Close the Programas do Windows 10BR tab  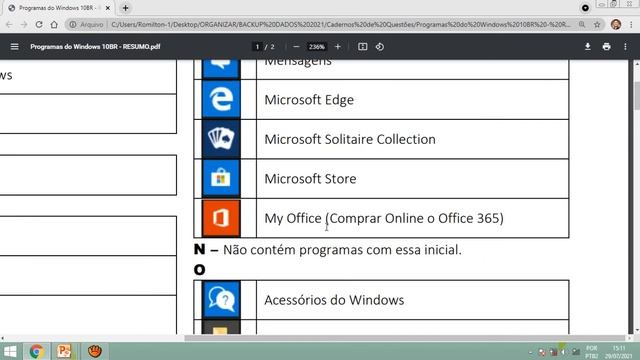click(108, 8)
